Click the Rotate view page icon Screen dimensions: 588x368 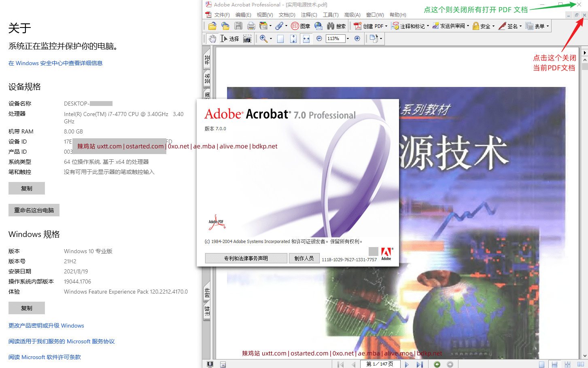tap(374, 38)
